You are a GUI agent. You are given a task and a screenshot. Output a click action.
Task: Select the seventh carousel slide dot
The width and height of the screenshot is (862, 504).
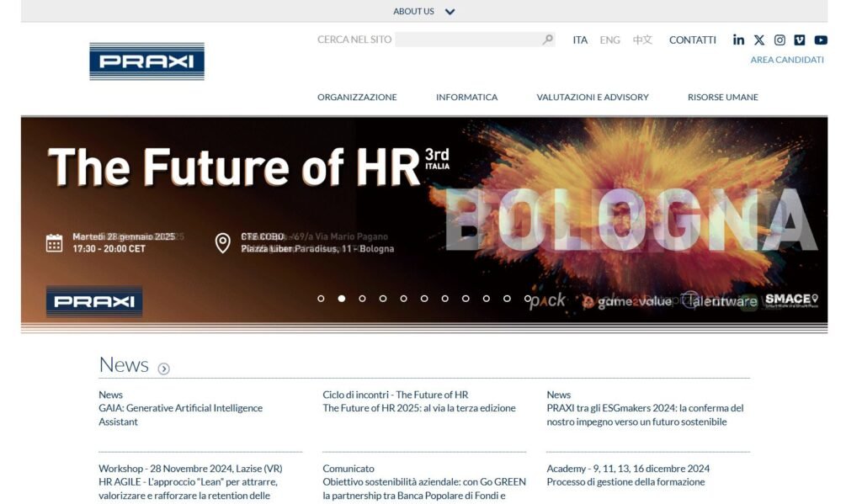(444, 299)
